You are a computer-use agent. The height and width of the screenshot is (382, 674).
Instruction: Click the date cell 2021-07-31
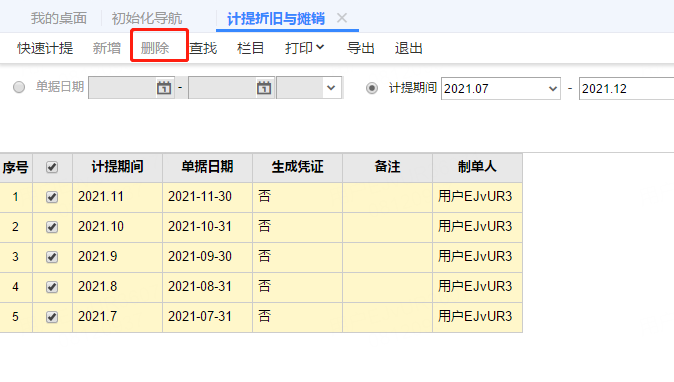[207, 317]
